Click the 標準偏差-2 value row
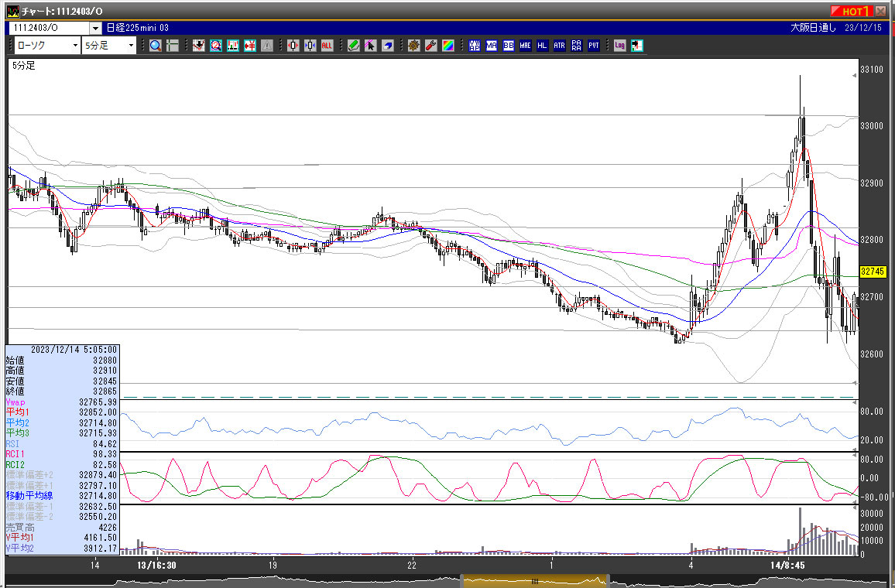This screenshot has height=588, width=895. 62,517
